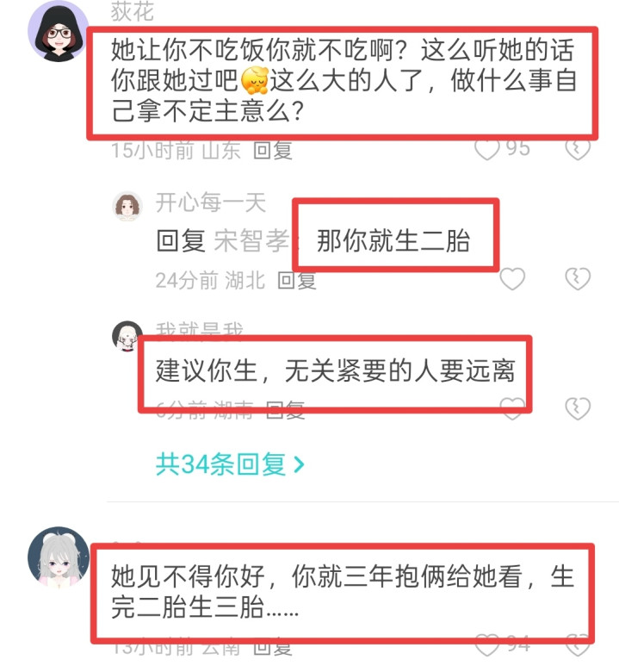Reply to the 湖南 comment from 6 minutes ago
619x672 pixels.
pyautogui.click(x=285, y=410)
